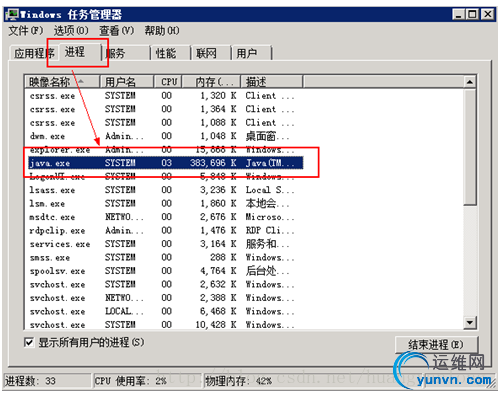This screenshot has height=397, width=498.
Task: Select the msdtc.exe process row
Action: pos(166,217)
